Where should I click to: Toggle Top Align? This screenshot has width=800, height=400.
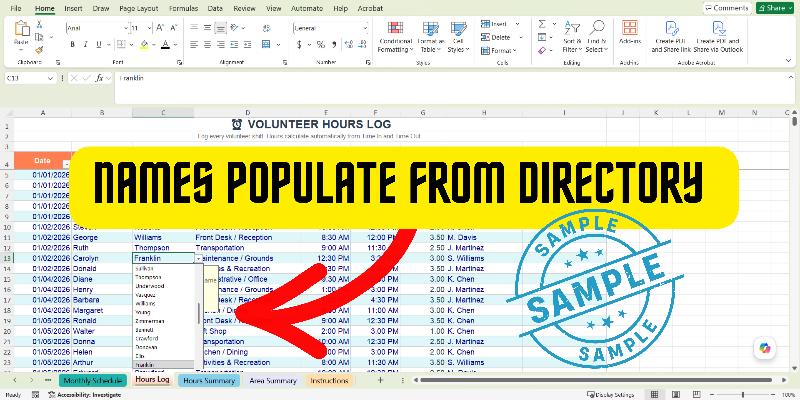[x=194, y=28]
